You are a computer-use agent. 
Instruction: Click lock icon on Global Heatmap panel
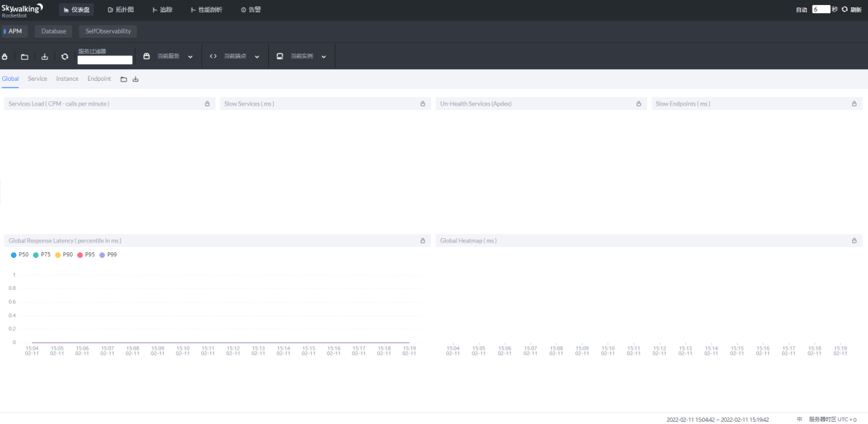click(x=854, y=241)
